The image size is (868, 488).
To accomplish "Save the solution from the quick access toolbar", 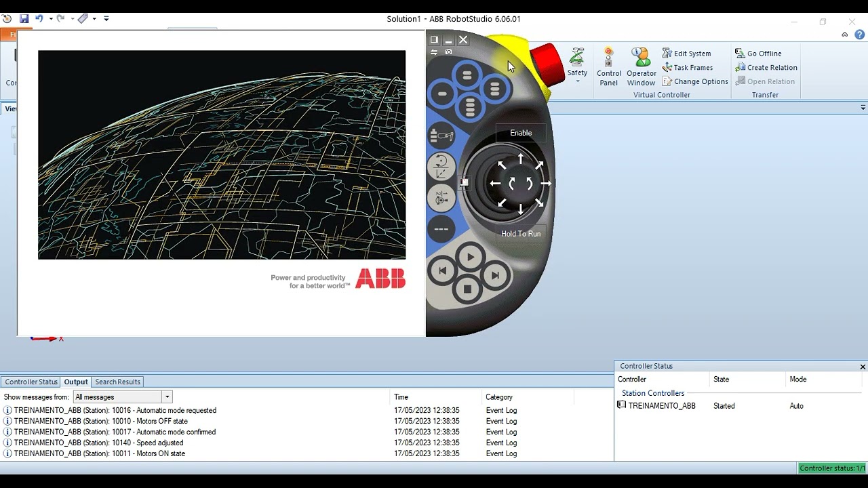I will (24, 19).
